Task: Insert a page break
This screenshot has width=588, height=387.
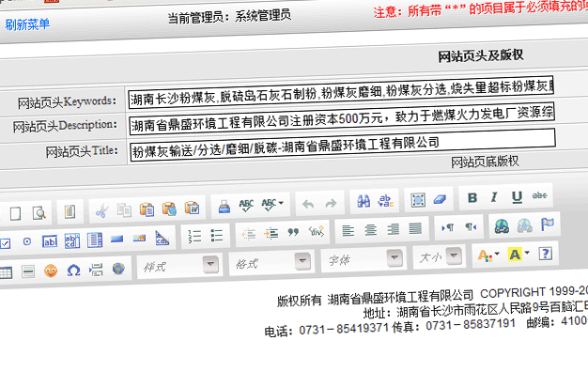Action: tap(96, 269)
